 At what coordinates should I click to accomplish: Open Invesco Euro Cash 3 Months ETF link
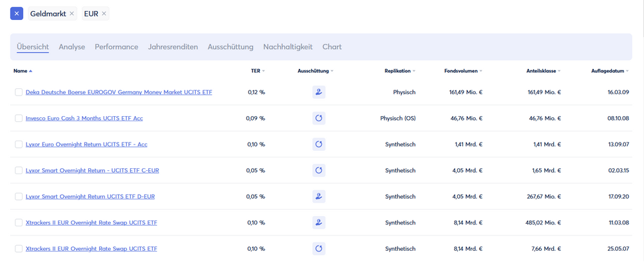point(84,119)
